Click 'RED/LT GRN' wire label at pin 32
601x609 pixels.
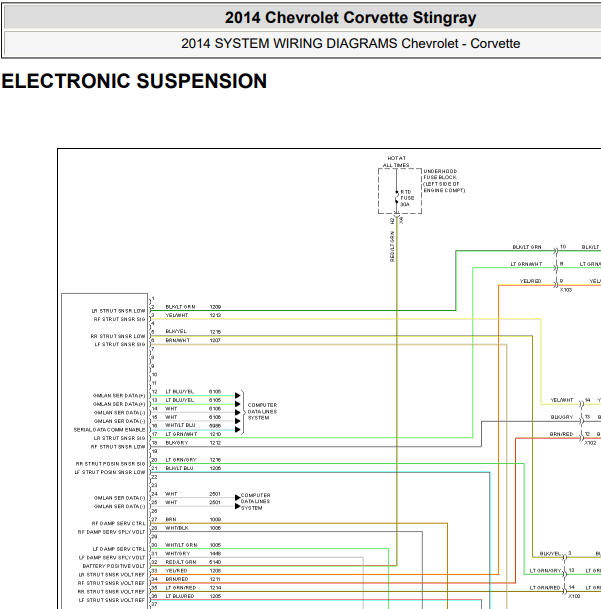pyautogui.click(x=181, y=562)
